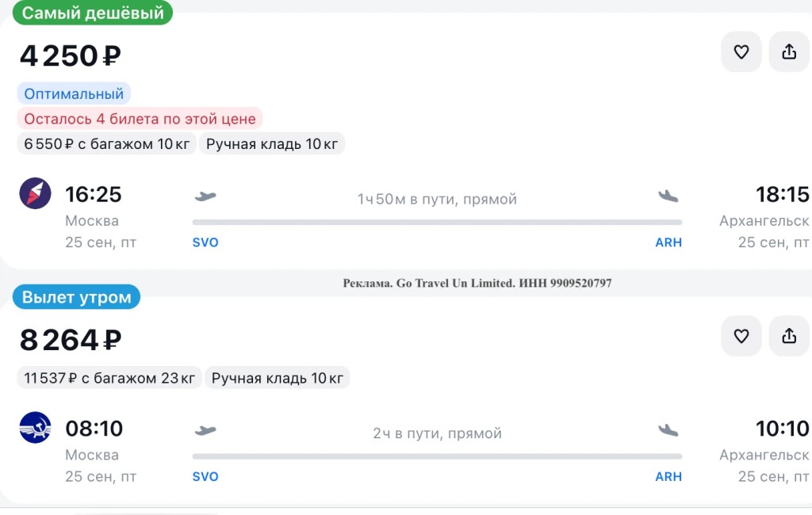
Task: Click the flight route bar of 16:25 flight
Action: [x=437, y=222]
